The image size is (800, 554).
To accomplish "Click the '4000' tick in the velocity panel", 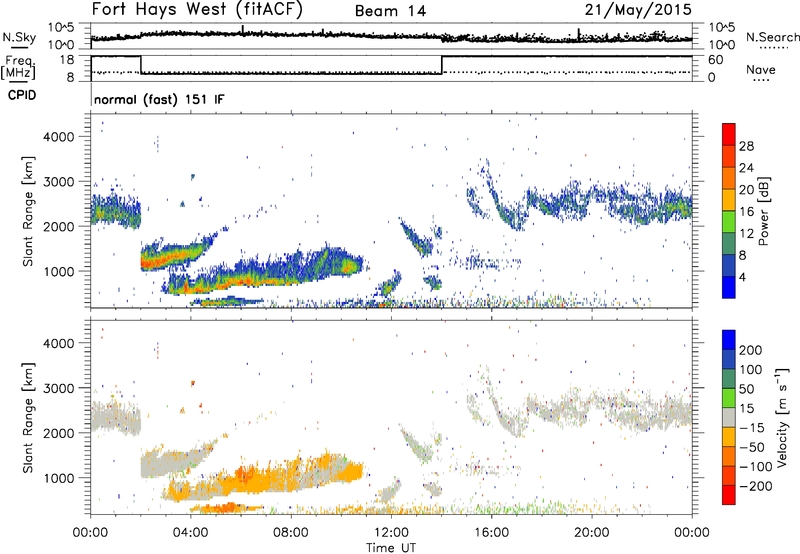I will pos(59,343).
